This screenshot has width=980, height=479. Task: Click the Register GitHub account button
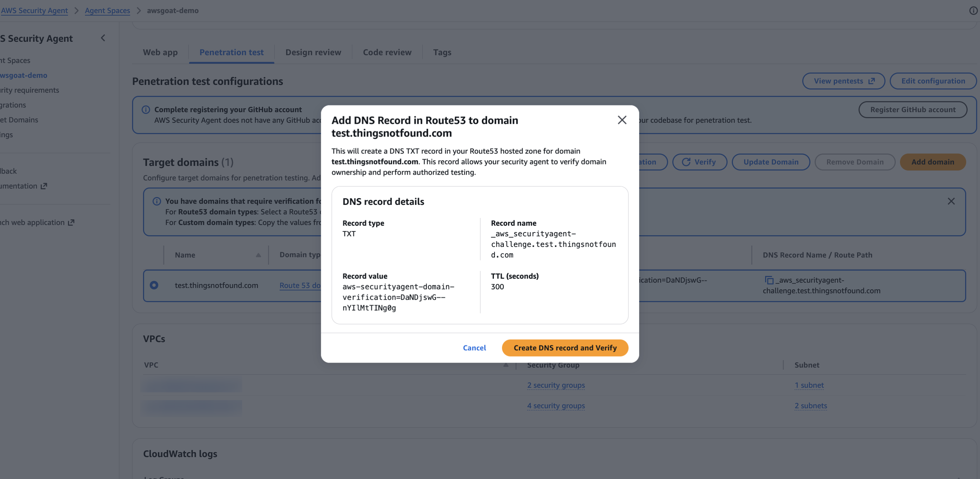tap(913, 109)
